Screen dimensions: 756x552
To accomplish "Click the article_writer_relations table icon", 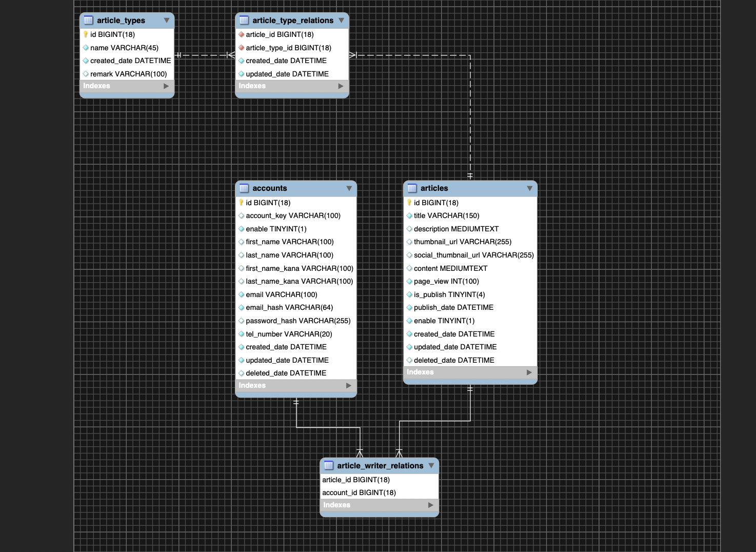I will coord(329,466).
